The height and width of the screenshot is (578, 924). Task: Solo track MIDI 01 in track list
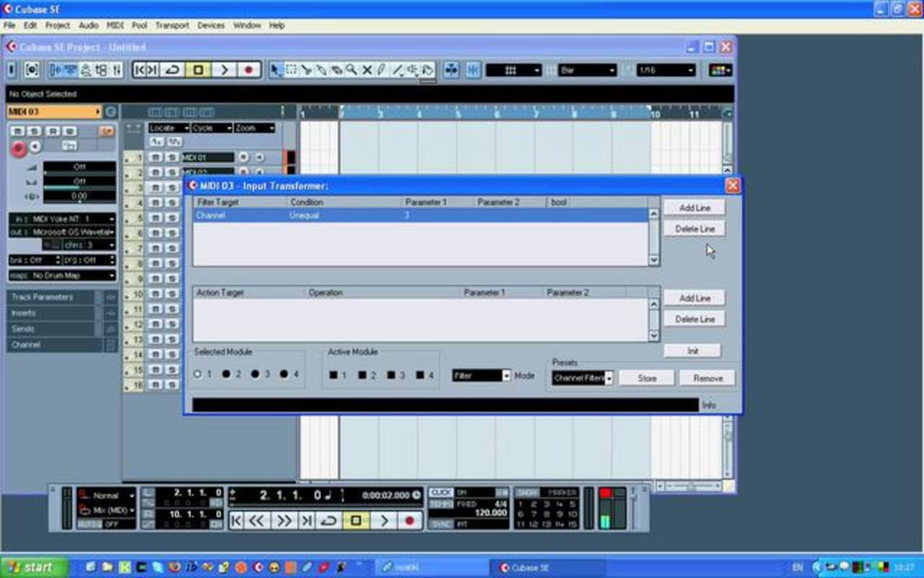pos(172,158)
